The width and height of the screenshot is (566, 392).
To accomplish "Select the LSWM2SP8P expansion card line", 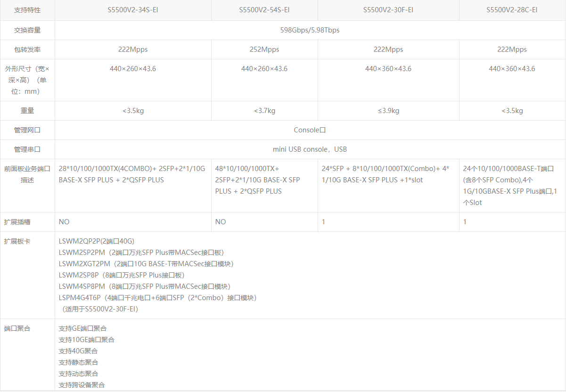I will point(122,275).
